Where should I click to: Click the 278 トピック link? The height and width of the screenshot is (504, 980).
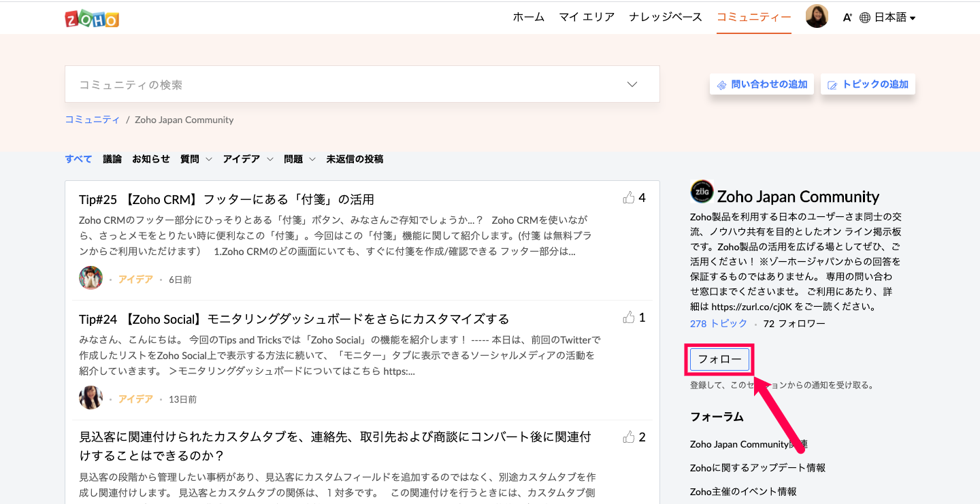[719, 324]
